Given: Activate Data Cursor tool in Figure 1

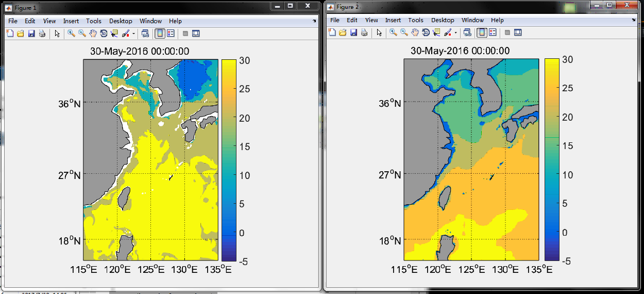Looking at the screenshot, I should (x=114, y=34).
